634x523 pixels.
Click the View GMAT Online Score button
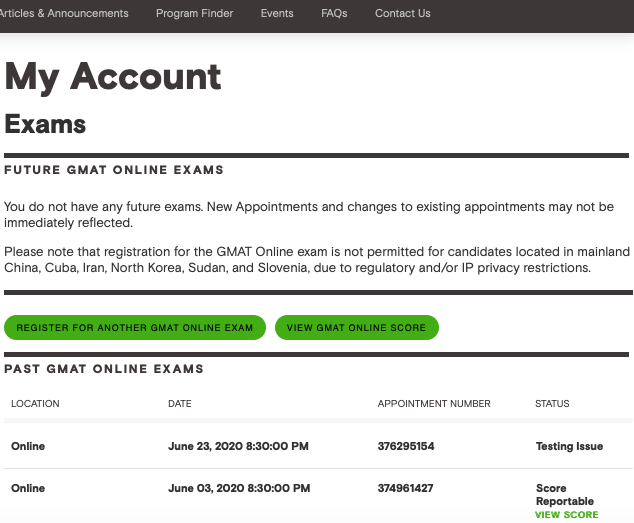coord(356,328)
